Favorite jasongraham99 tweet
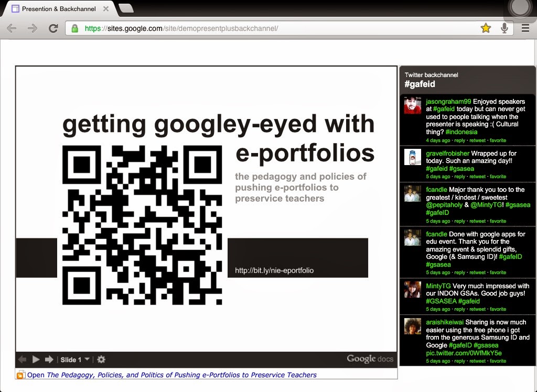 pyautogui.click(x=498, y=140)
